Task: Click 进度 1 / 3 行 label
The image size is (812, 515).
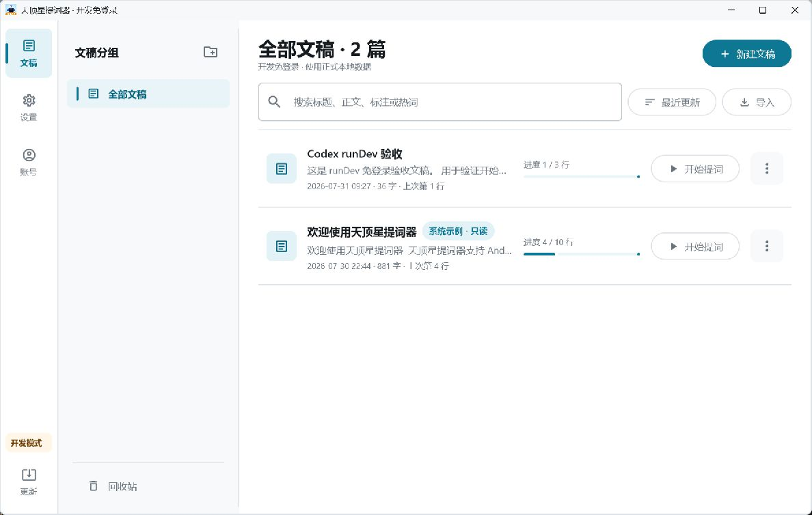Action: coord(546,165)
